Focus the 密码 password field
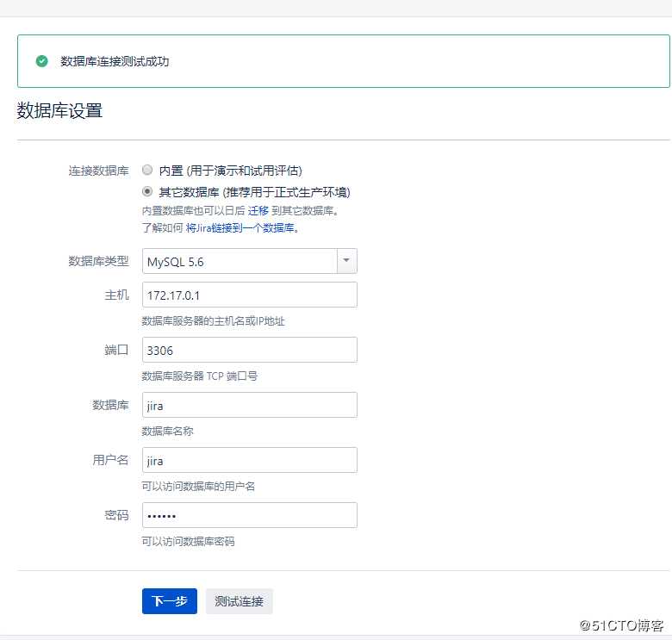Viewport: 672px width, 640px height. point(250,515)
